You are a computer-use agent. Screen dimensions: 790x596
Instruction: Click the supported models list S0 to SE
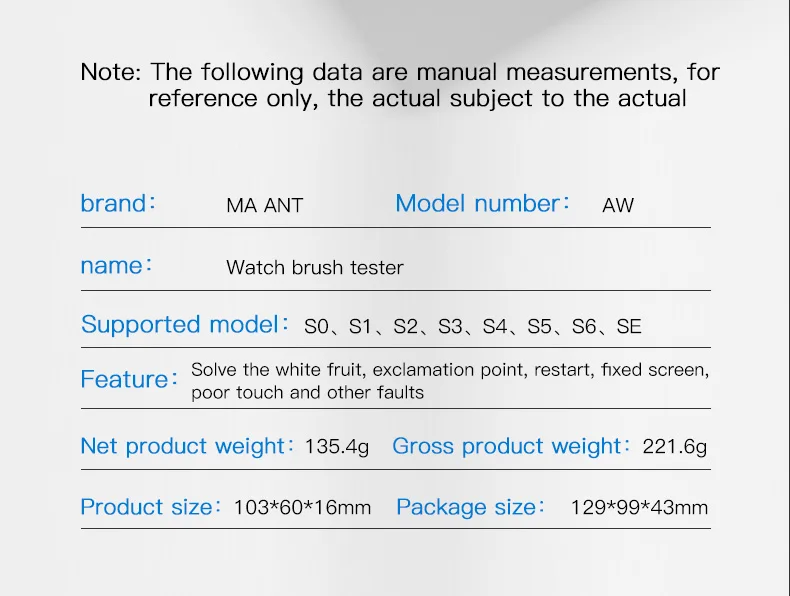coord(473,327)
